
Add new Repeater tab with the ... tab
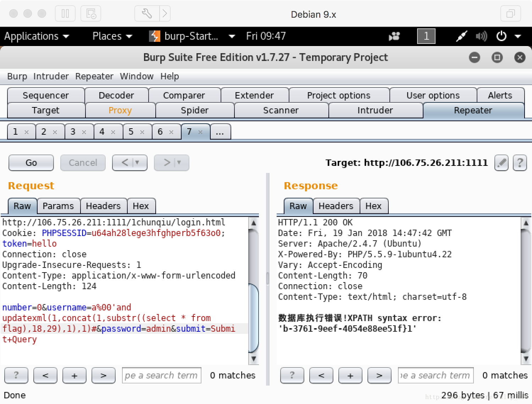point(220,132)
